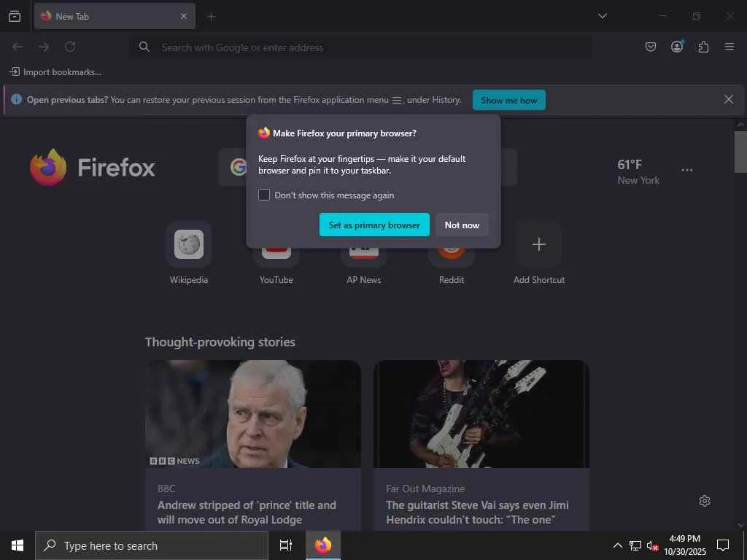
Task: Click the network status tray icon
Action: (x=635, y=545)
